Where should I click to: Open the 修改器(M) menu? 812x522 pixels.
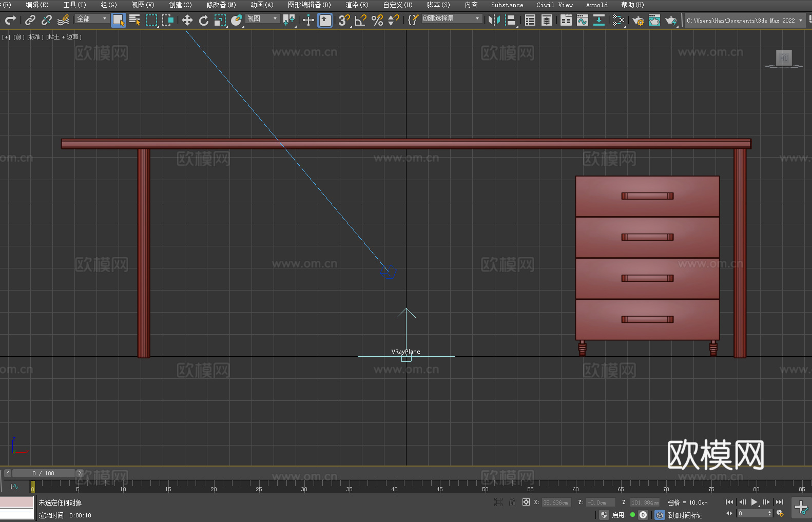221,5
